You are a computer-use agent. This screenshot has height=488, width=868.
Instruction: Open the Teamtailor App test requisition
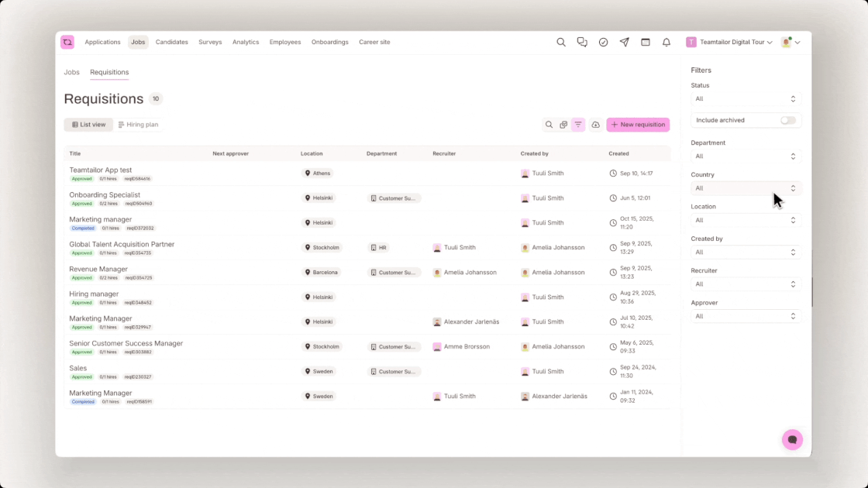tap(100, 170)
